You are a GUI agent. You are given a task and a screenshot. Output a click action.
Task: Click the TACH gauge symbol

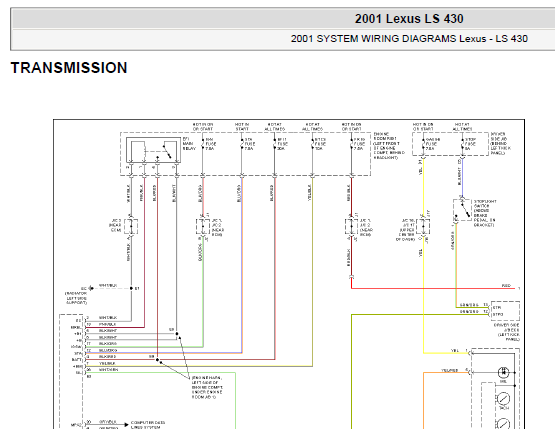click(503, 399)
